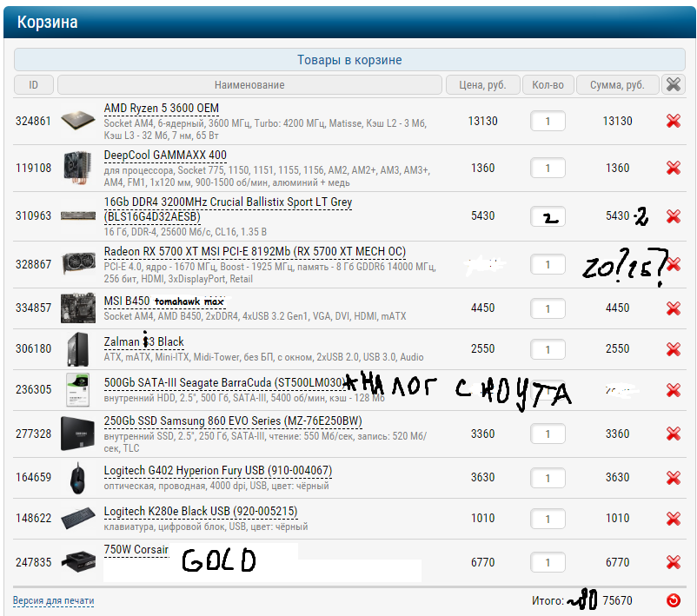Open the Crucial RAM stick thumbnail
This screenshot has height=616, width=697.
[x=78, y=216]
